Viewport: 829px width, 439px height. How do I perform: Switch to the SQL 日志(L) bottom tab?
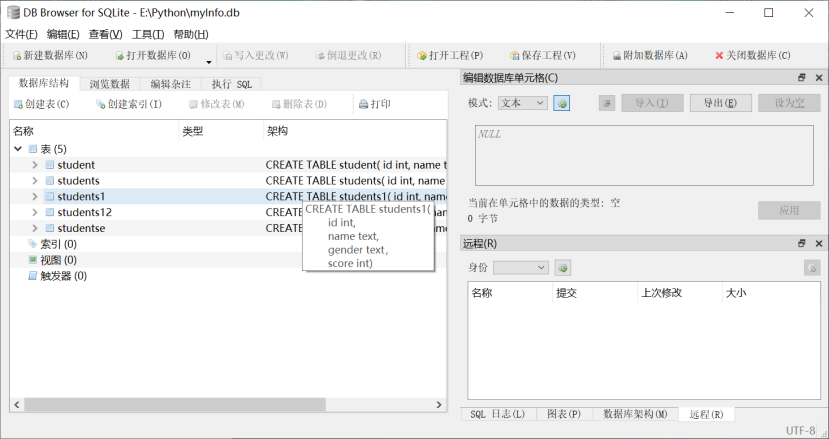point(498,414)
